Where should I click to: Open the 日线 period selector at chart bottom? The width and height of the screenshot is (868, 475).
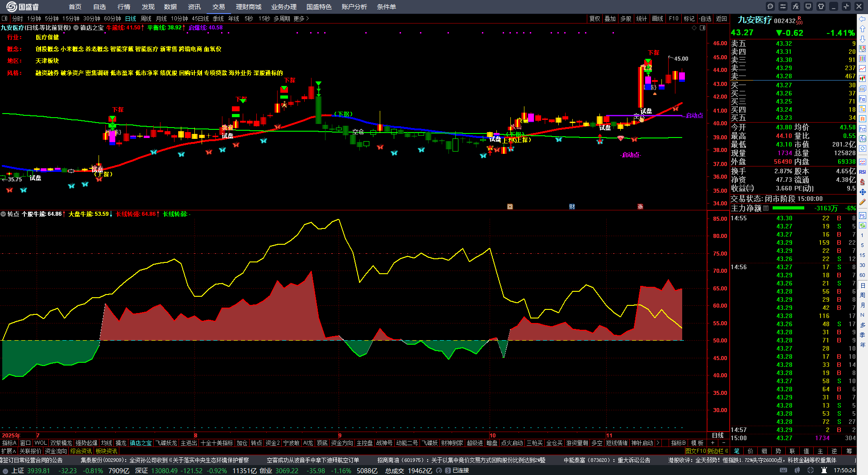(x=718, y=435)
